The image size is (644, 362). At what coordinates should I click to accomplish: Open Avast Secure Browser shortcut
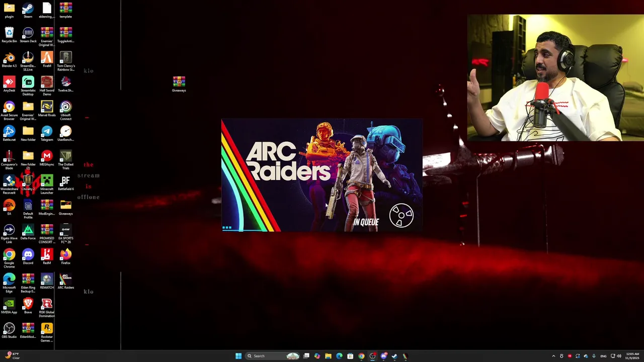click(9, 111)
